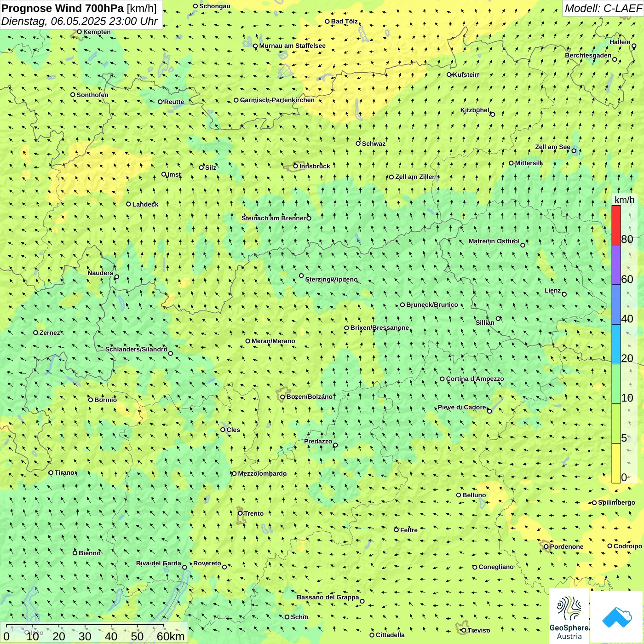The width and height of the screenshot is (644, 644).
Task: Click the Lienz city label
Action: 552,290
